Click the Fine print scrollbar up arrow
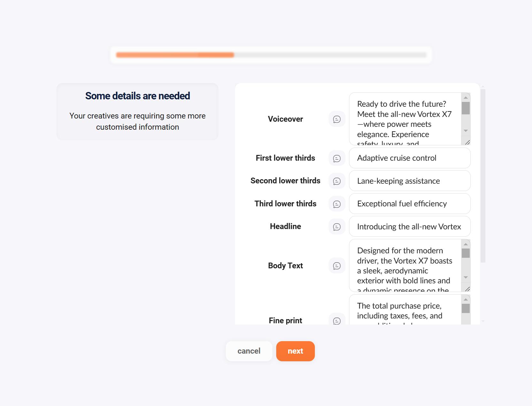The height and width of the screenshot is (406, 532). 466,299
